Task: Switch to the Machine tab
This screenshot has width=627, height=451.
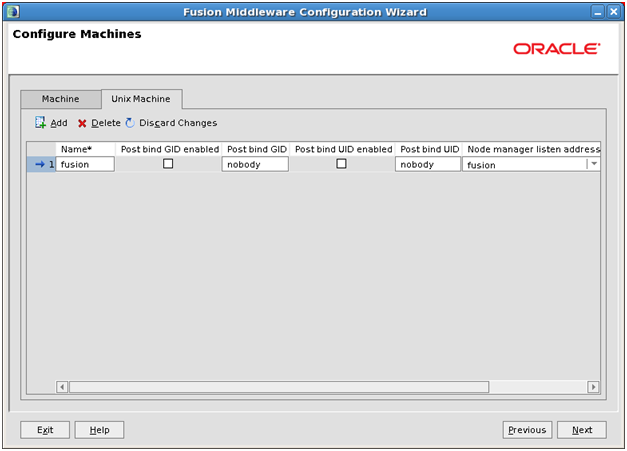Action: click(61, 99)
